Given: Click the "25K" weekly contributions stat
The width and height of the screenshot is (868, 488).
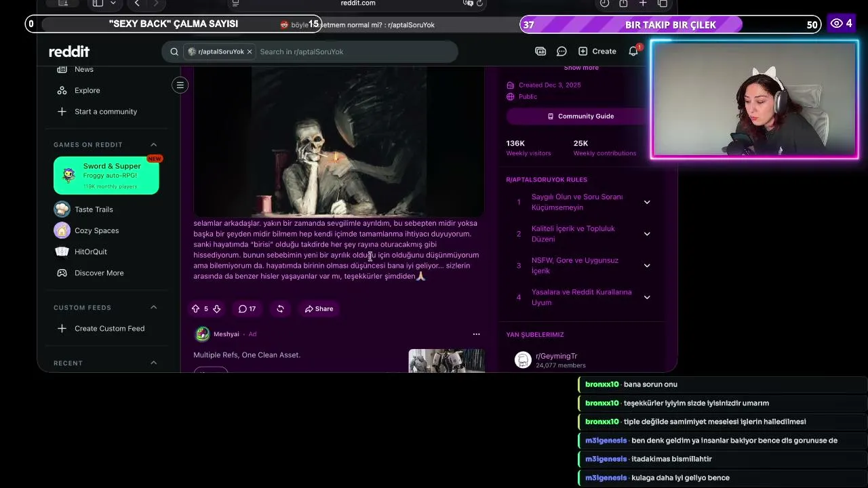Looking at the screenshot, I should point(580,143).
